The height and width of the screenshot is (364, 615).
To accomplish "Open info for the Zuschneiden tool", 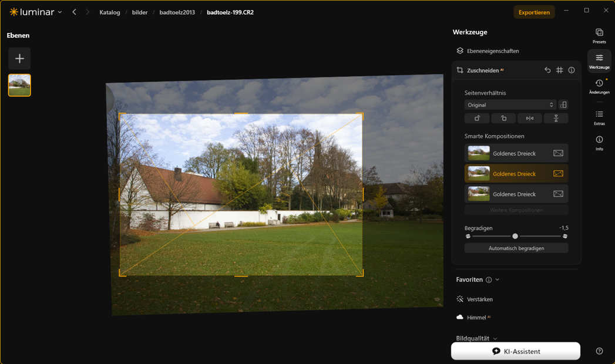I will pos(572,70).
